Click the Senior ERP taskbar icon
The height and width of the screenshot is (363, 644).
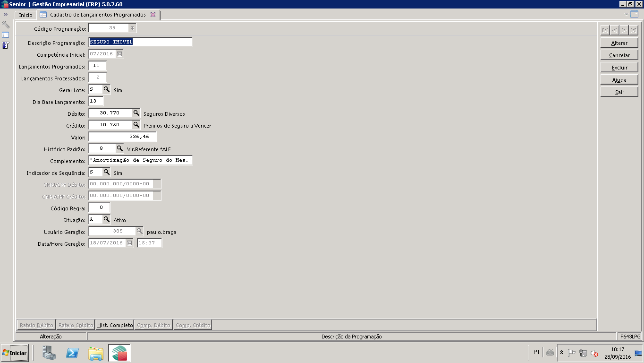point(119,353)
